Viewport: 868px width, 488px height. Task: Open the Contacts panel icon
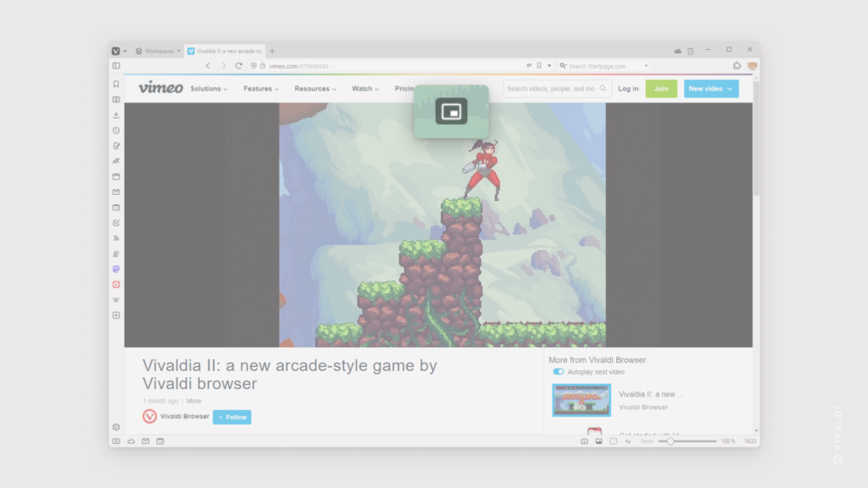coord(116,254)
